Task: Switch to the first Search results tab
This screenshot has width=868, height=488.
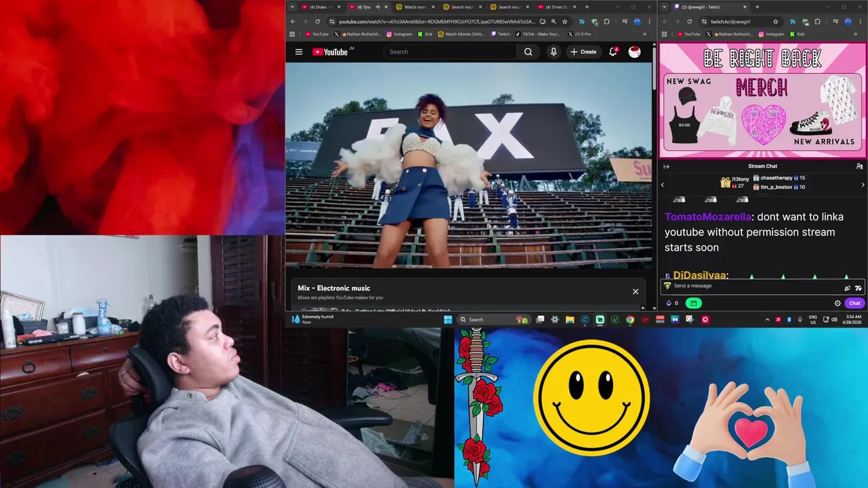Action: 462,7
